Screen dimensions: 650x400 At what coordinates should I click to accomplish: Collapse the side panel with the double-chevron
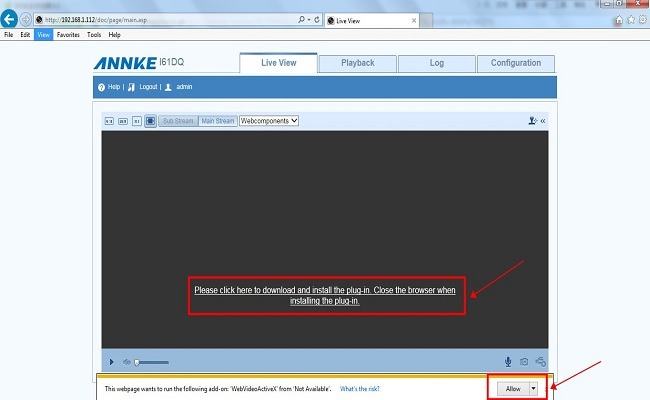click(x=543, y=121)
